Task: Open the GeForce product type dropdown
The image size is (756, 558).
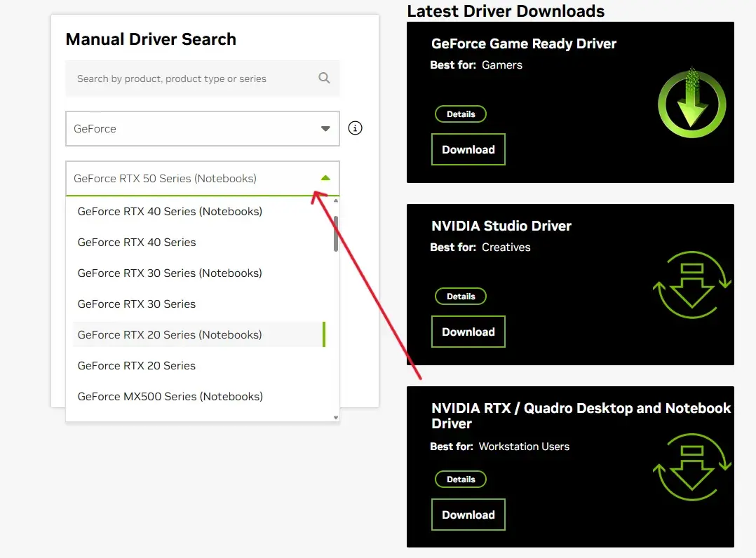Action: click(202, 129)
